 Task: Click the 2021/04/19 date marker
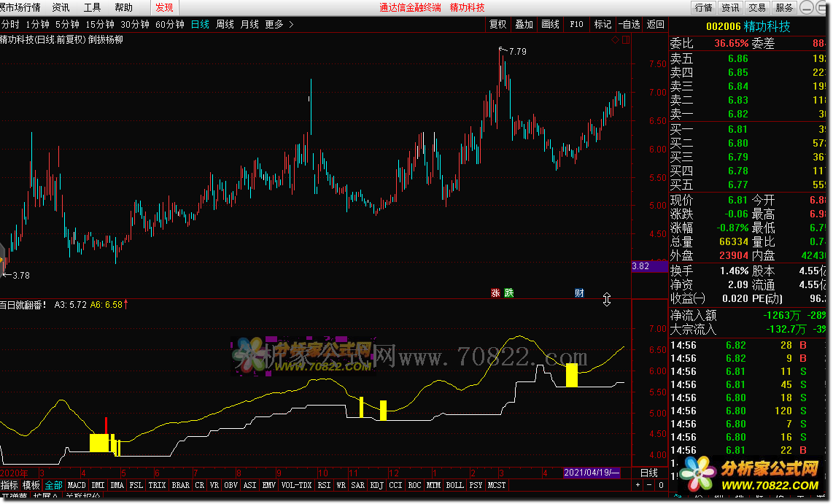pos(592,473)
